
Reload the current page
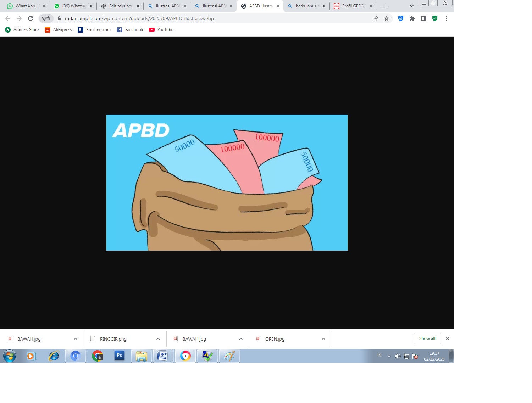(x=31, y=18)
